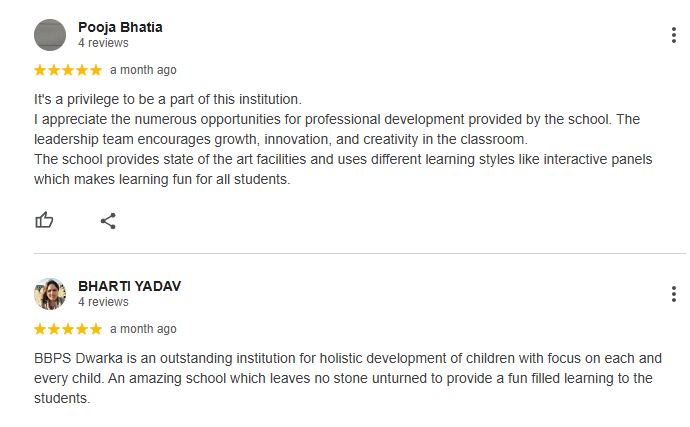690x427 pixels.
Task: Like Pooja Bhatia's review with thumbs up
Action: [x=44, y=220]
